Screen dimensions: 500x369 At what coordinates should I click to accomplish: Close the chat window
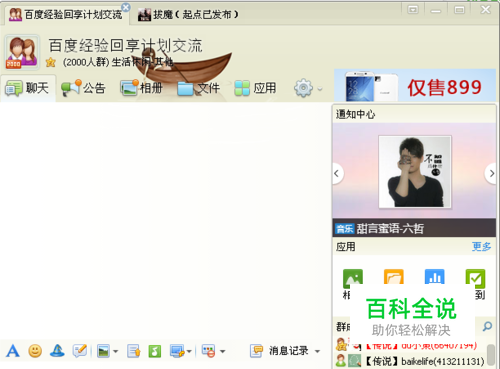pyautogui.click(x=485, y=9)
